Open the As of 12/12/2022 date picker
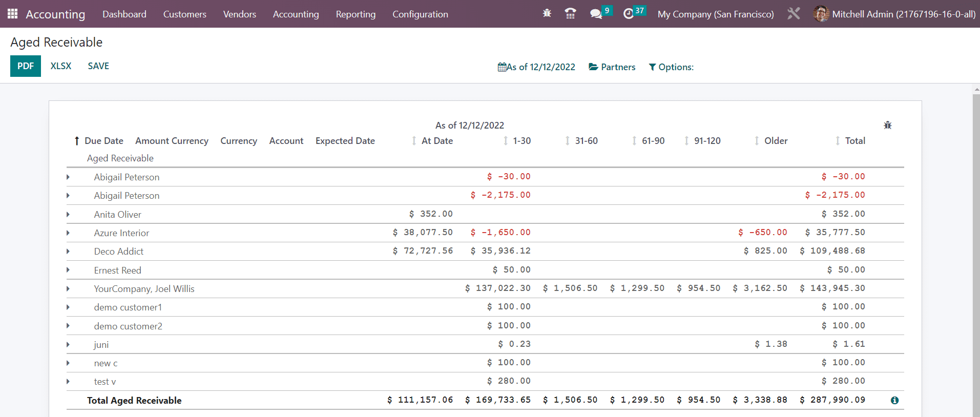The image size is (980, 417). click(x=536, y=67)
